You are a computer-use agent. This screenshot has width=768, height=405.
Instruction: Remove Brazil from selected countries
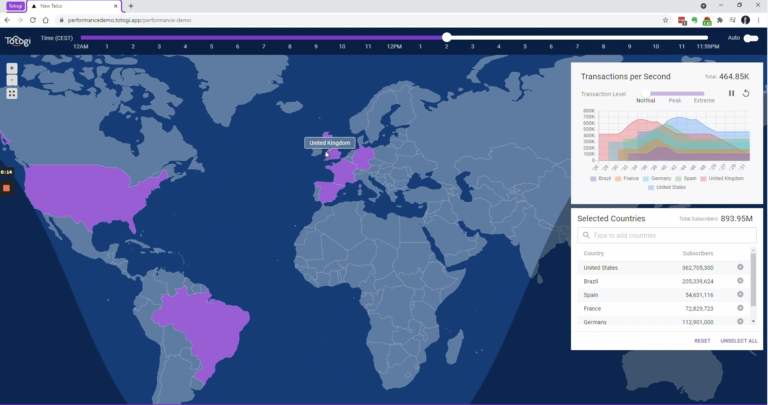point(740,281)
